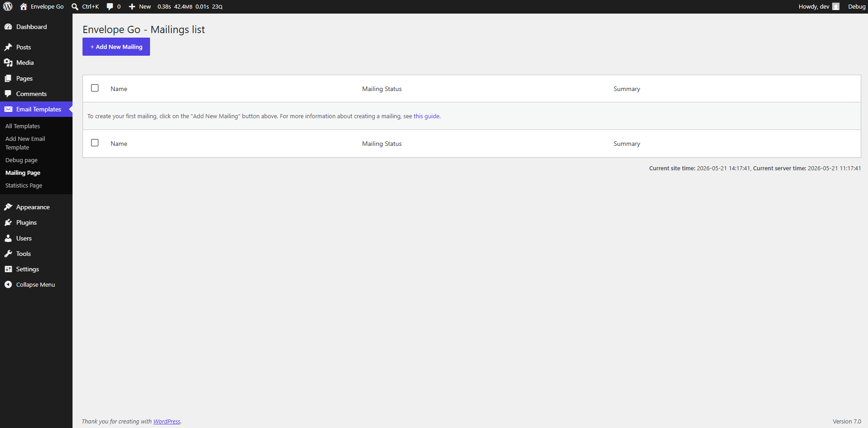The width and height of the screenshot is (868, 428).
Task: Click the Email Templates envelope icon
Action: click(x=8, y=109)
